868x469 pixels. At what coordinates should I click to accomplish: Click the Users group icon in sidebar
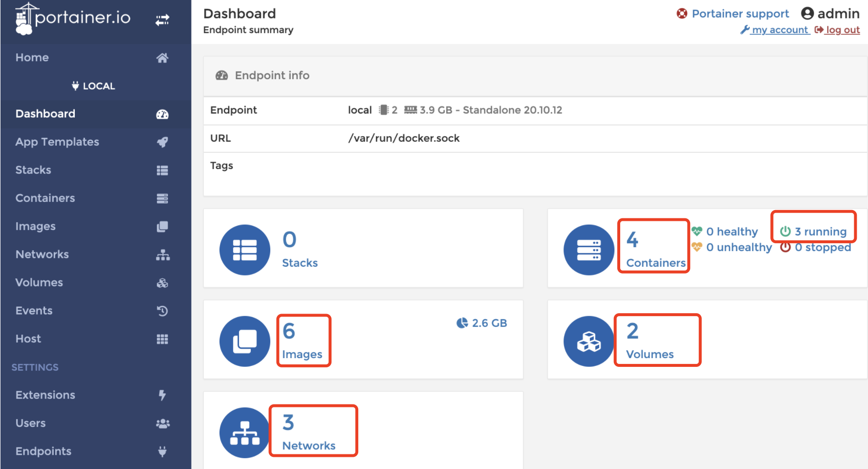(163, 424)
